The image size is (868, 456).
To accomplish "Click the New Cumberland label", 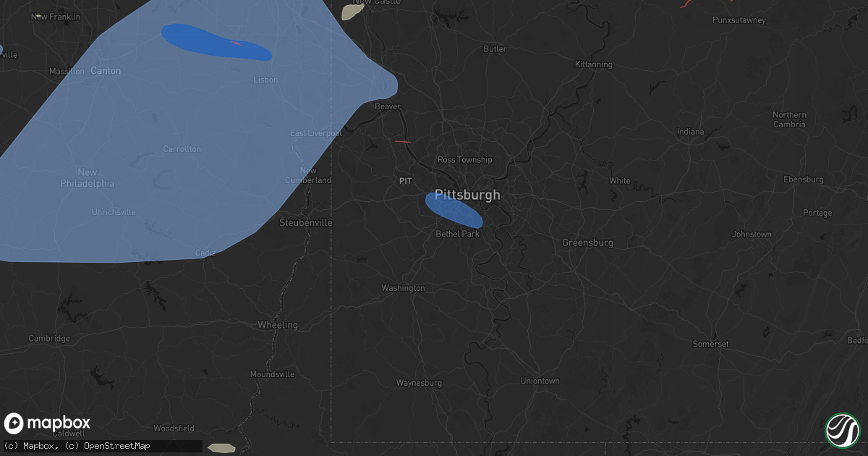I will [x=308, y=176].
